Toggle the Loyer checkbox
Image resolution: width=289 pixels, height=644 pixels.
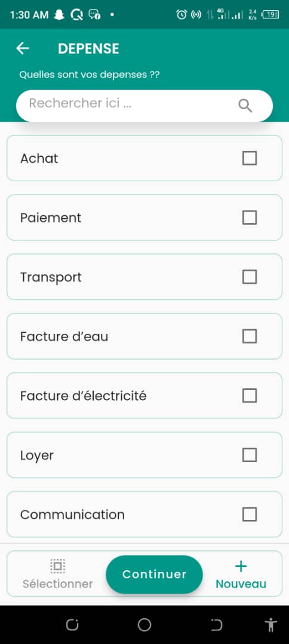(250, 455)
